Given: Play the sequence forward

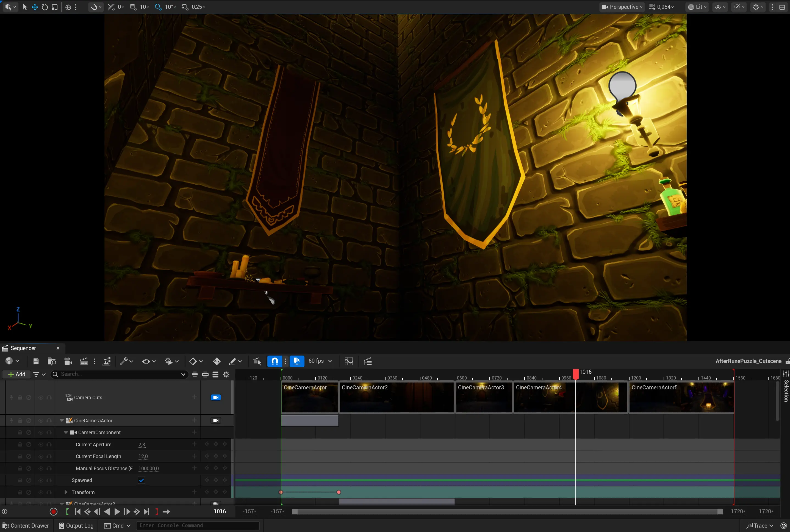Looking at the screenshot, I should 117,511.
